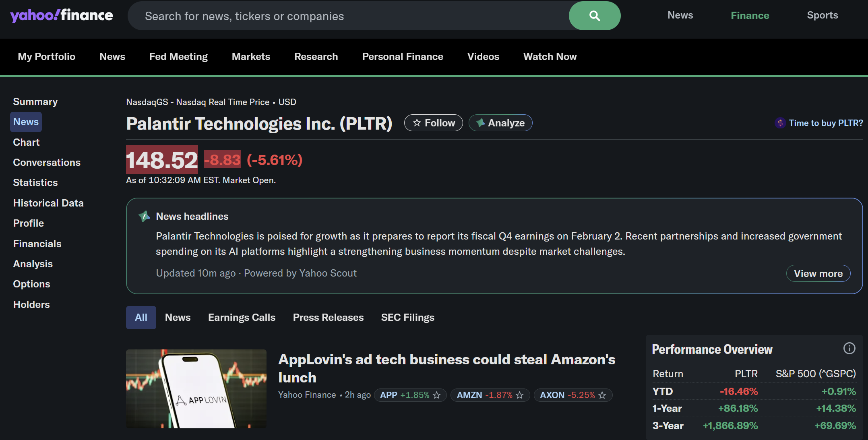This screenshot has height=440, width=868.
Task: Open the AppLovin ad tech article headline
Action: point(446,368)
